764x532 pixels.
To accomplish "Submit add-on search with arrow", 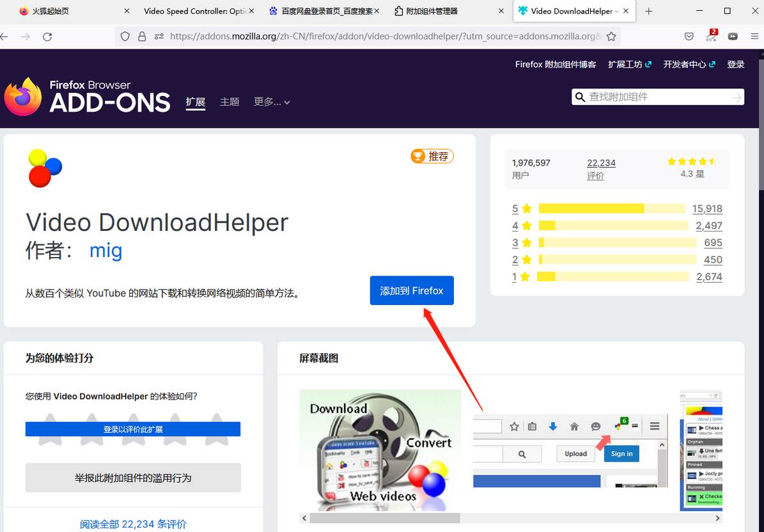I will [737, 97].
